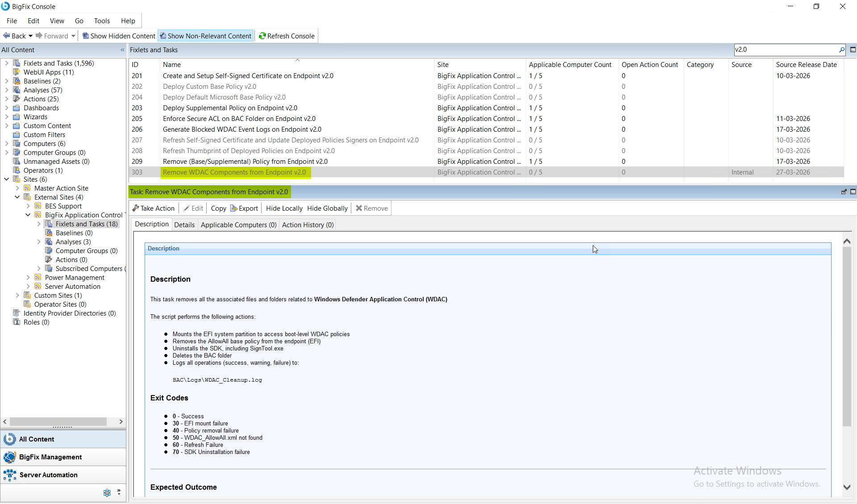
Task: Hide the task locally
Action: (284, 208)
